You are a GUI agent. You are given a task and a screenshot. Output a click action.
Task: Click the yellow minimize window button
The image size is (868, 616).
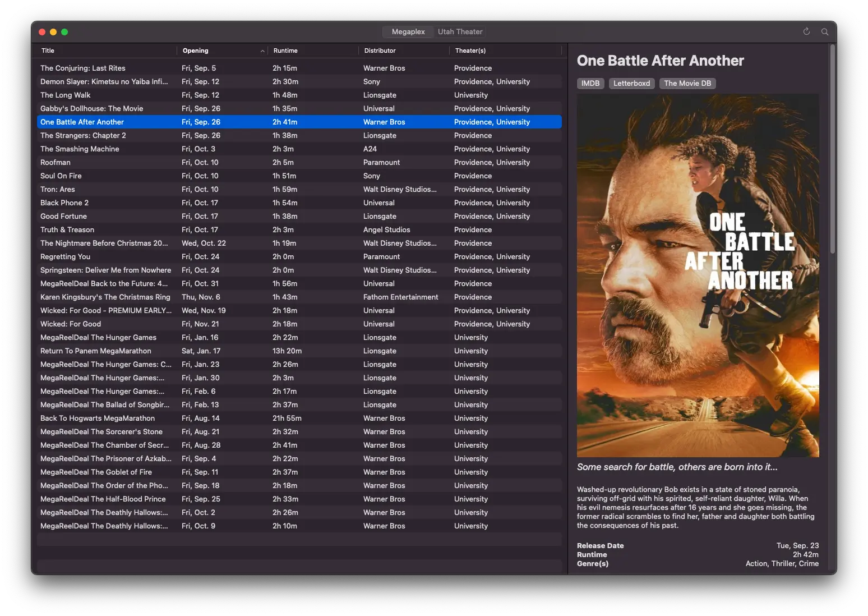[x=53, y=32]
